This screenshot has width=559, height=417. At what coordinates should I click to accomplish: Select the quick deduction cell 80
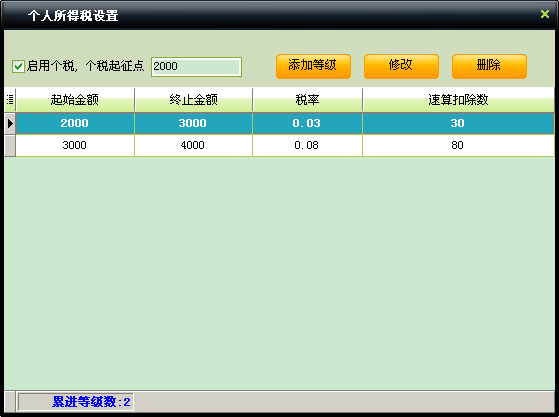pos(458,145)
